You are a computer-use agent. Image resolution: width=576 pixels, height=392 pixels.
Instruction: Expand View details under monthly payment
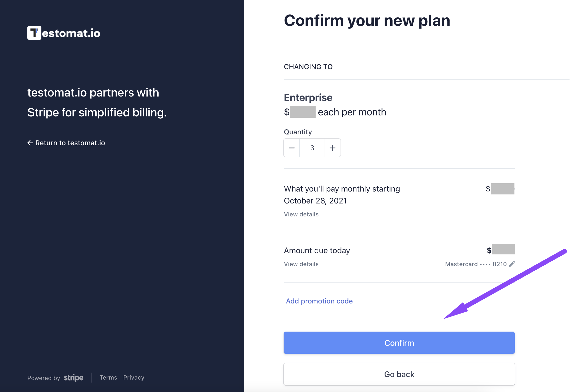(301, 214)
